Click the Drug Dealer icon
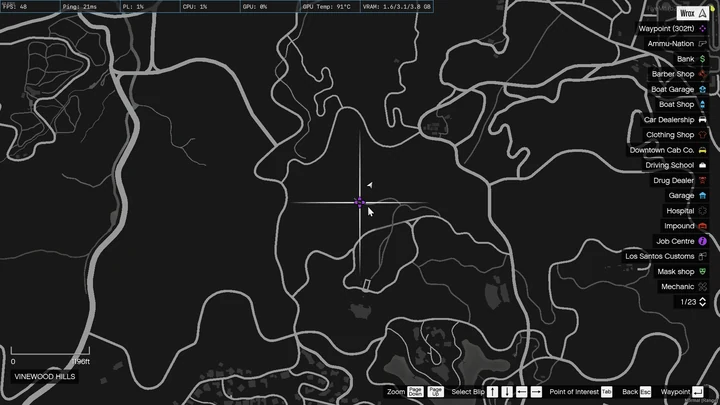Viewport: 720px width, 405px height. 703,180
